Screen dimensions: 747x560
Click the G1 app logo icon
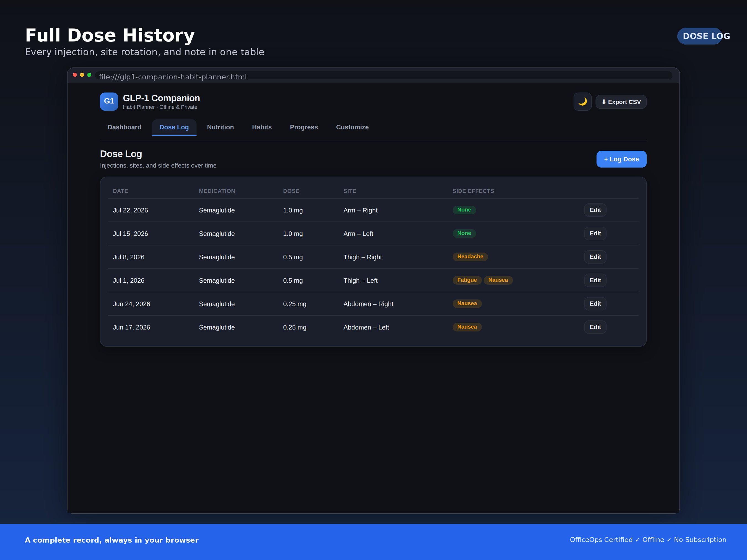point(109,101)
